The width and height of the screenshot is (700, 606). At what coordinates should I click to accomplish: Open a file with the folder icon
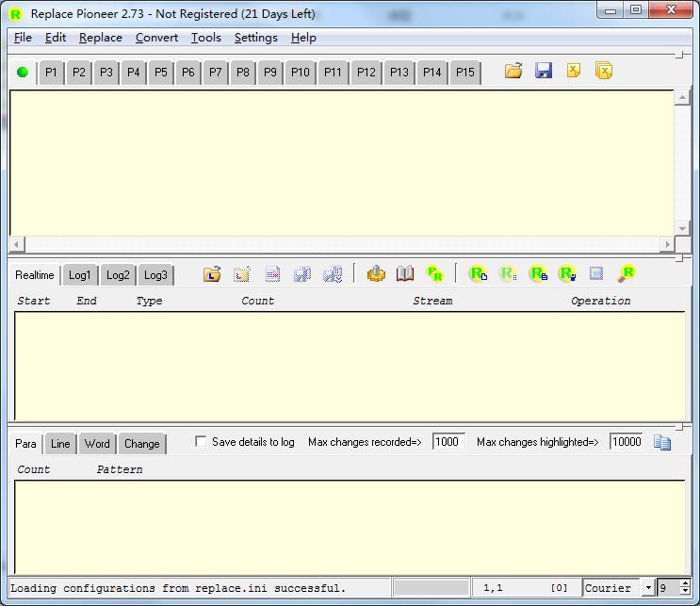pos(513,71)
